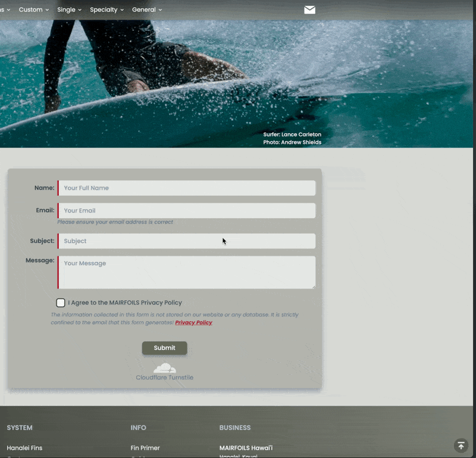
Task: Tick the MAIRFOILS Privacy Policy agreement checkbox
Action: click(61, 303)
